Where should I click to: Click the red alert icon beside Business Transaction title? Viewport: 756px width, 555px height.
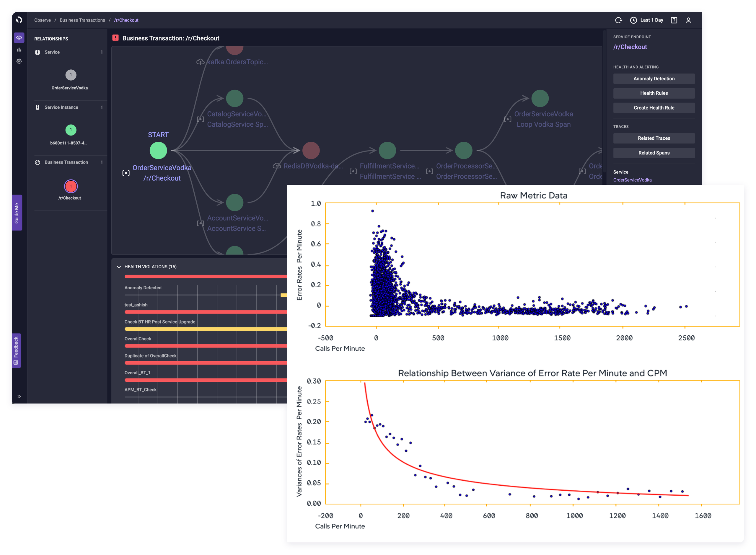tap(115, 37)
